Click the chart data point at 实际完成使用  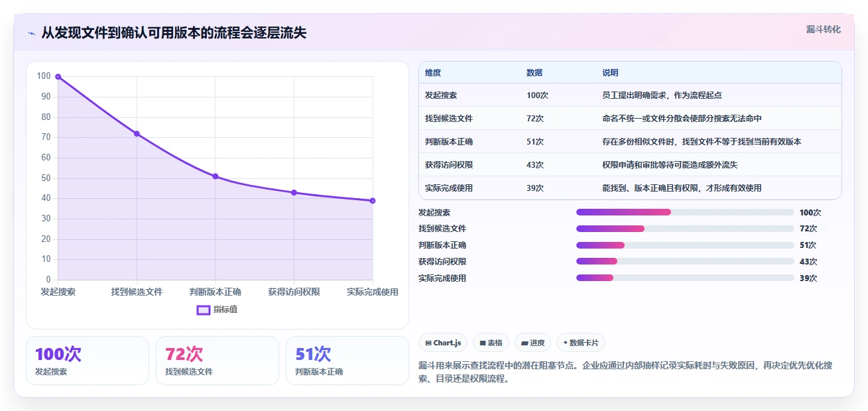tap(373, 201)
